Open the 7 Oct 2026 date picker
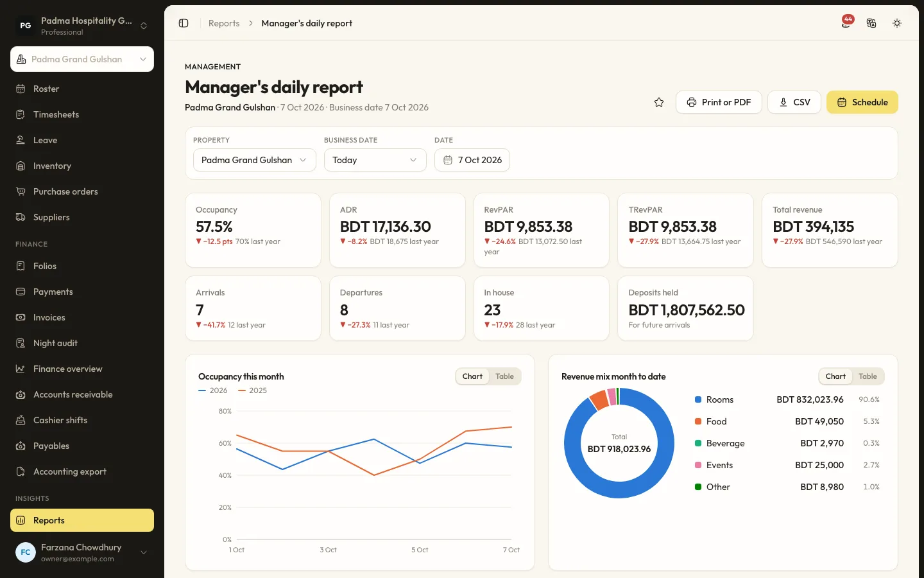 tap(472, 160)
